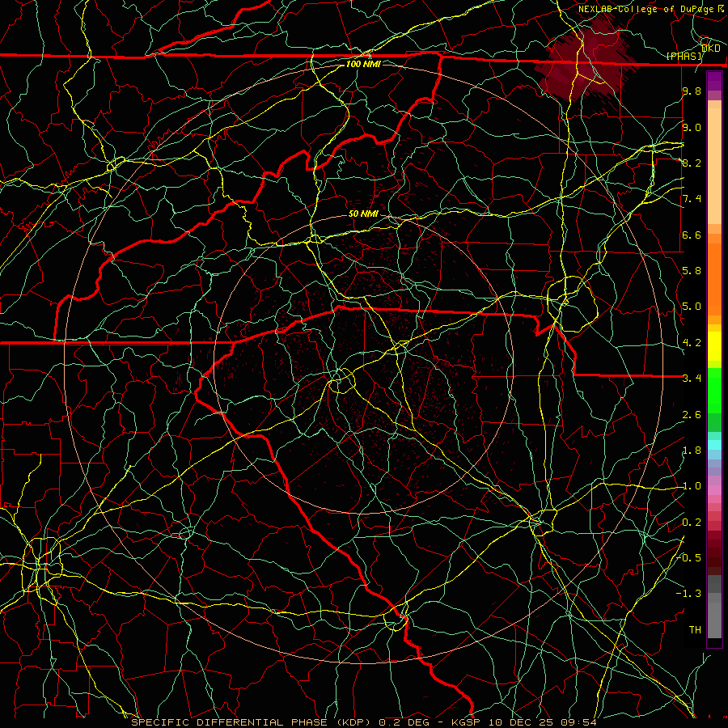Screen dimensions: 728x728
Task: Click the 5.8 color scale value
Action: click(692, 271)
